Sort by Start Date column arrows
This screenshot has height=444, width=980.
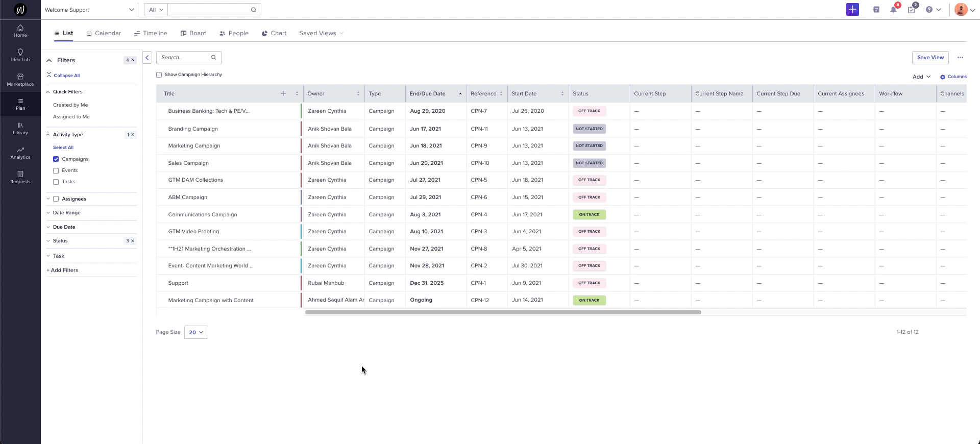(562, 93)
